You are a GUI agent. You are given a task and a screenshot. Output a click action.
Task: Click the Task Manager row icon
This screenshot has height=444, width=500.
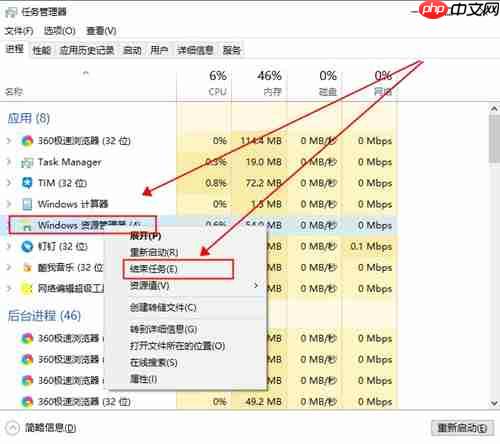point(27,162)
